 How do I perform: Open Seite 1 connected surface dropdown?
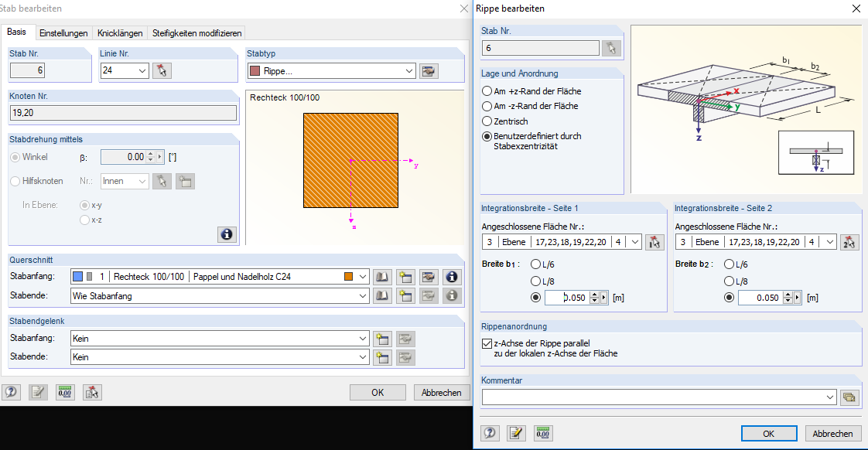(635, 242)
